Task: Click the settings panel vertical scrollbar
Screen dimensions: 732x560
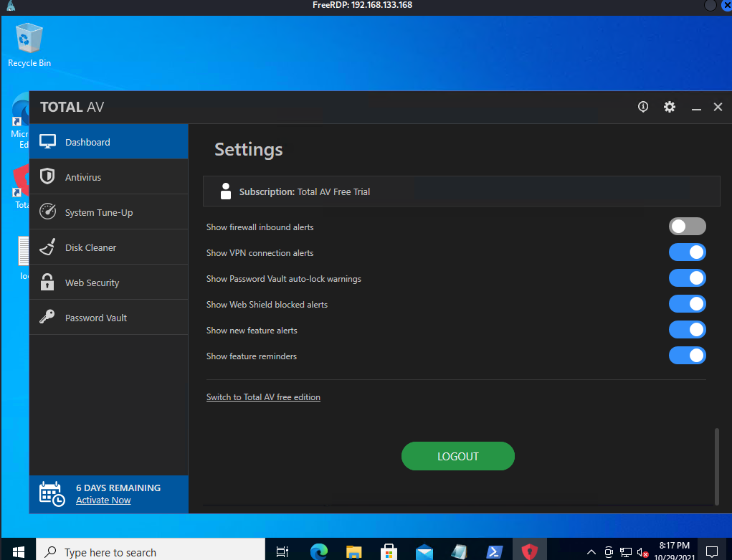Action: click(717, 466)
